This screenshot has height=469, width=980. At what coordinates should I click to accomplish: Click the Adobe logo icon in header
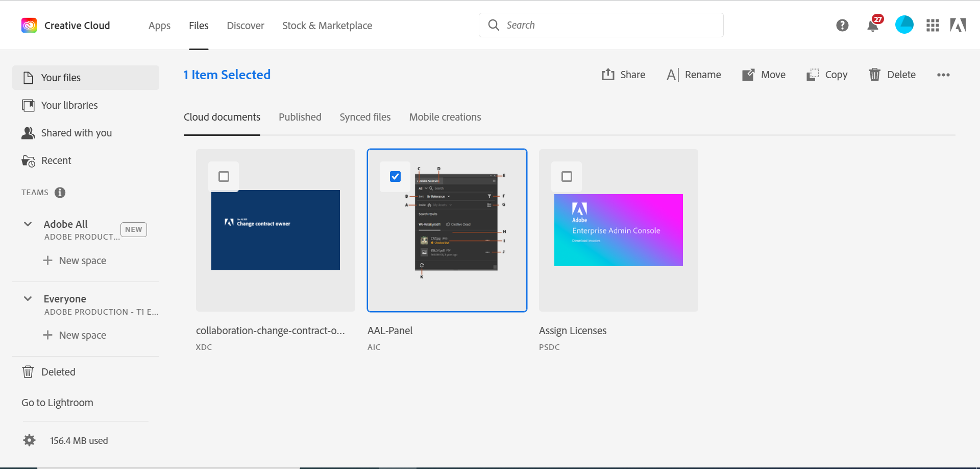coord(958,25)
